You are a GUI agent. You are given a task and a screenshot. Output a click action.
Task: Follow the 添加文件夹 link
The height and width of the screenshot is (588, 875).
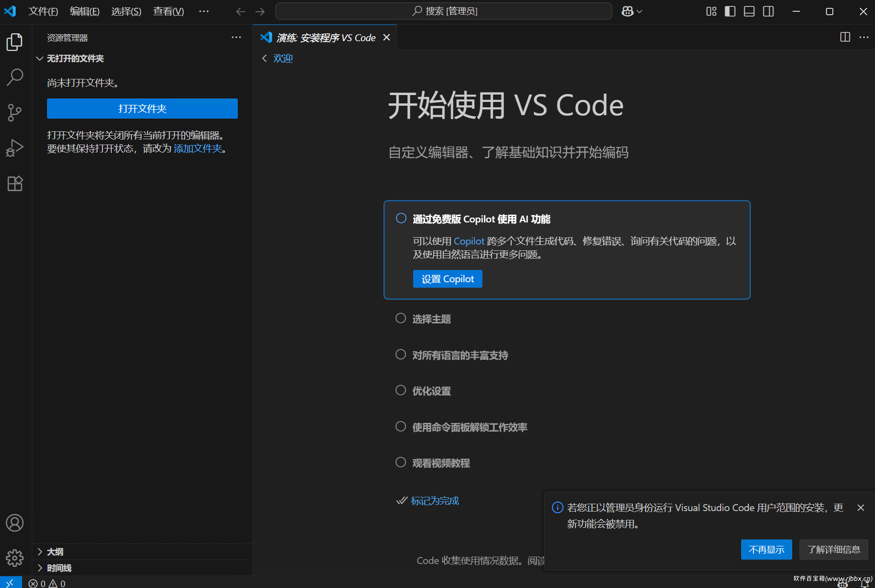click(x=198, y=148)
